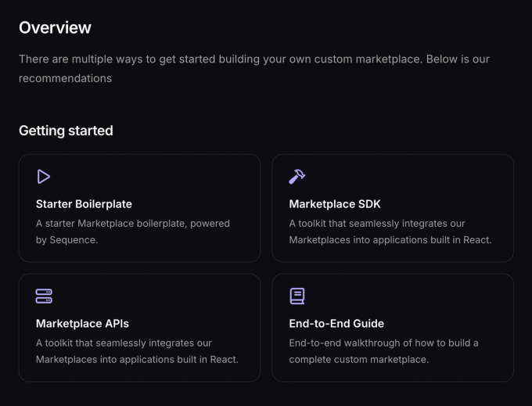Click the Overview heading

[55, 27]
